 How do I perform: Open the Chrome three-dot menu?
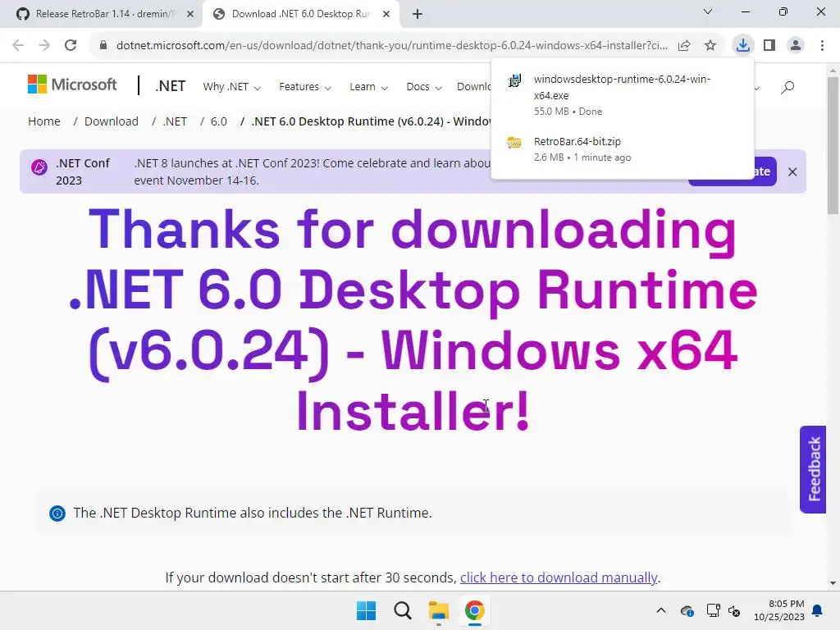pyautogui.click(x=822, y=45)
